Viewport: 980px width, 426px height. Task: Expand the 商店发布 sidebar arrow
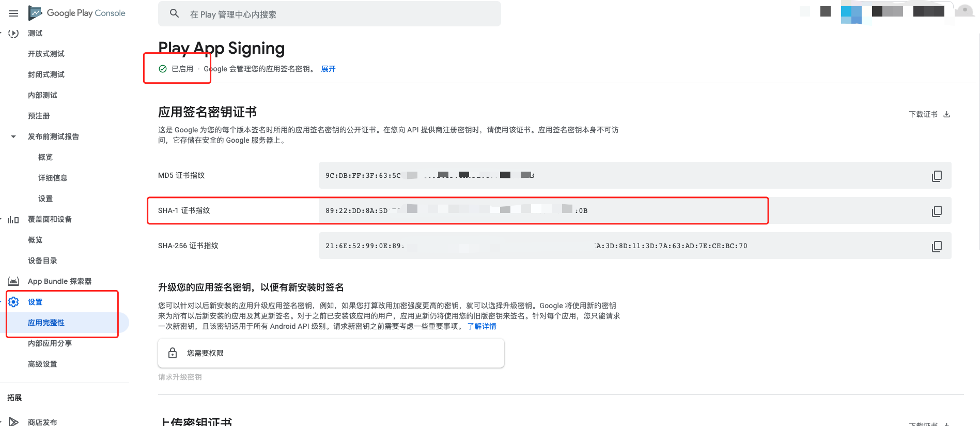tap(1, 422)
